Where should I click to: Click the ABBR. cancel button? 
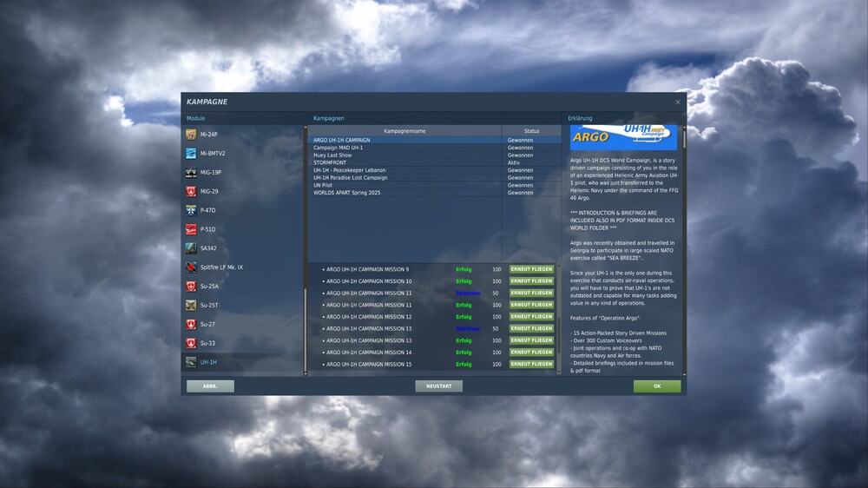click(210, 386)
